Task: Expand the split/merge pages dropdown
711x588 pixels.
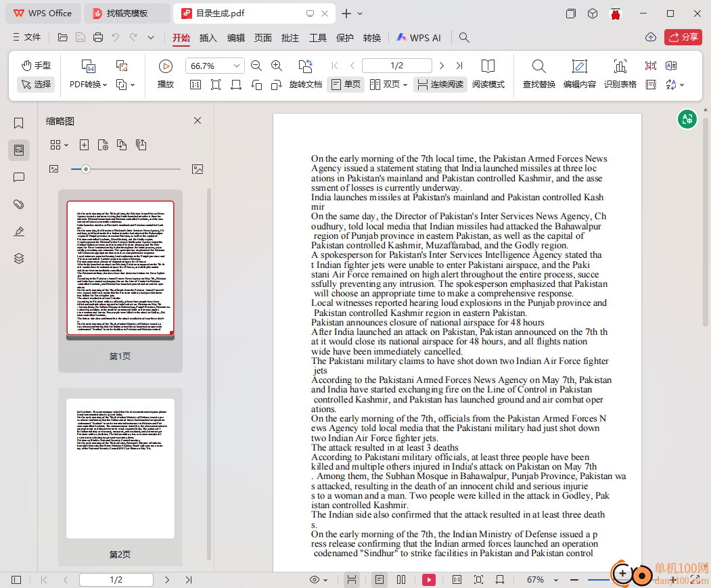Action: point(126,85)
